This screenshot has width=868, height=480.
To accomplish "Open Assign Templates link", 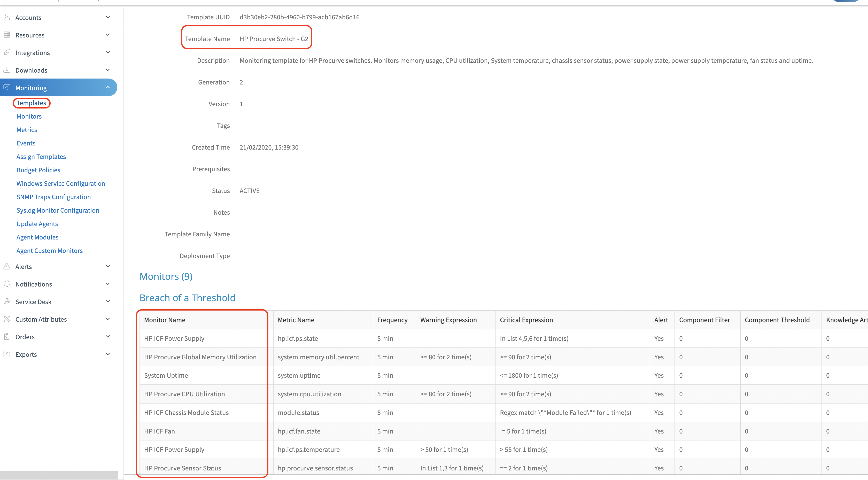I will pos(41,156).
